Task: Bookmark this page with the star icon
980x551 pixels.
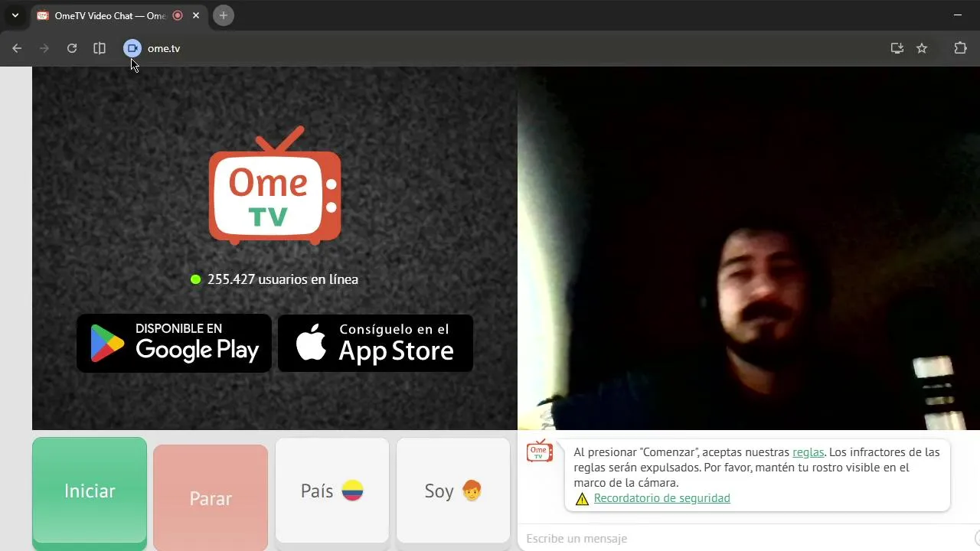Action: coord(922,48)
